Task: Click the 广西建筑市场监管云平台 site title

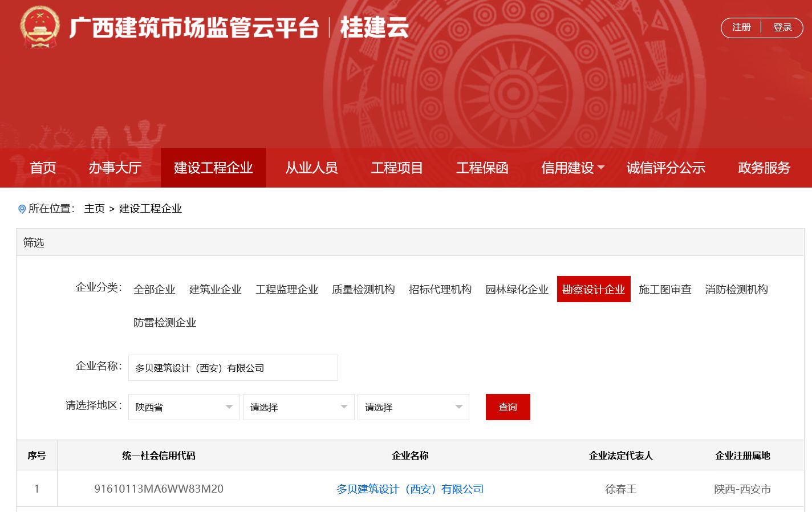Action: pos(194,27)
